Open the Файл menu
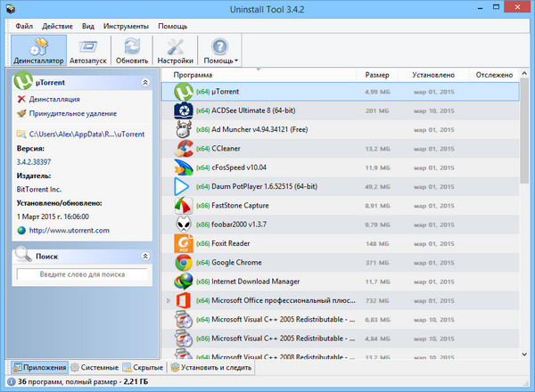This screenshot has width=535, height=392. tap(24, 26)
